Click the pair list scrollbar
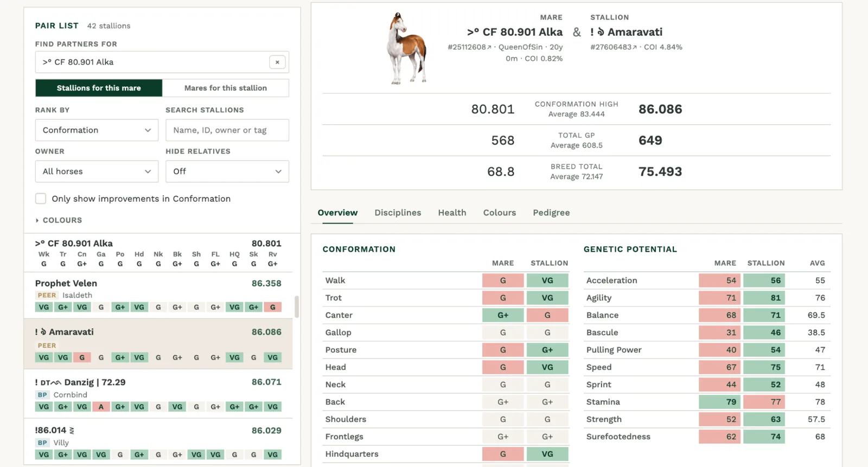 297,306
